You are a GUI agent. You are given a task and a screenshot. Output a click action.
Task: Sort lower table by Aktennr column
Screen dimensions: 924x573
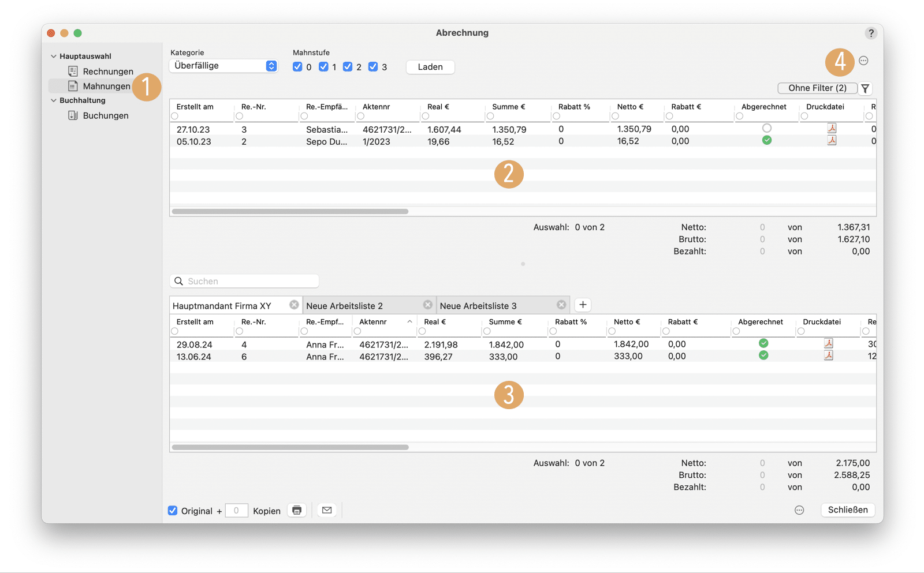coord(372,322)
